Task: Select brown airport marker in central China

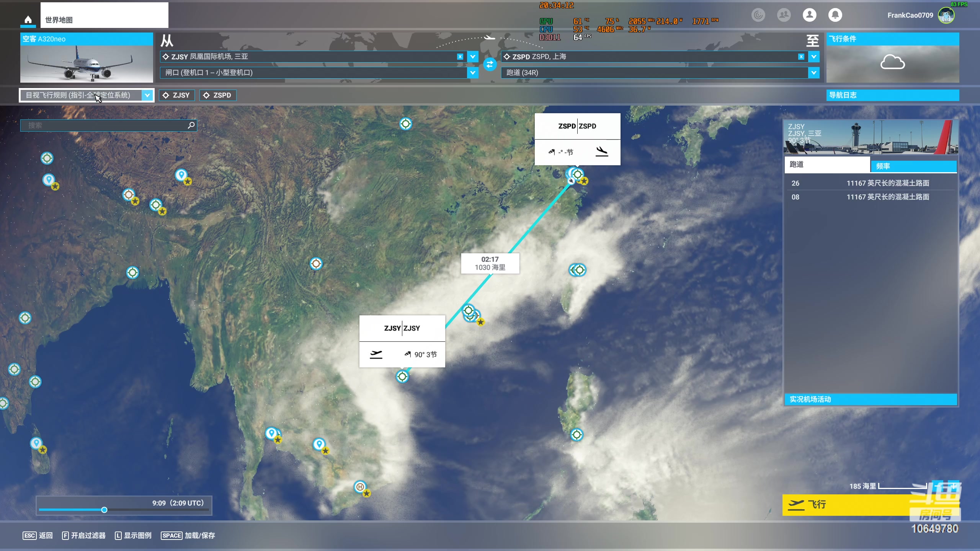Action: click(x=316, y=263)
